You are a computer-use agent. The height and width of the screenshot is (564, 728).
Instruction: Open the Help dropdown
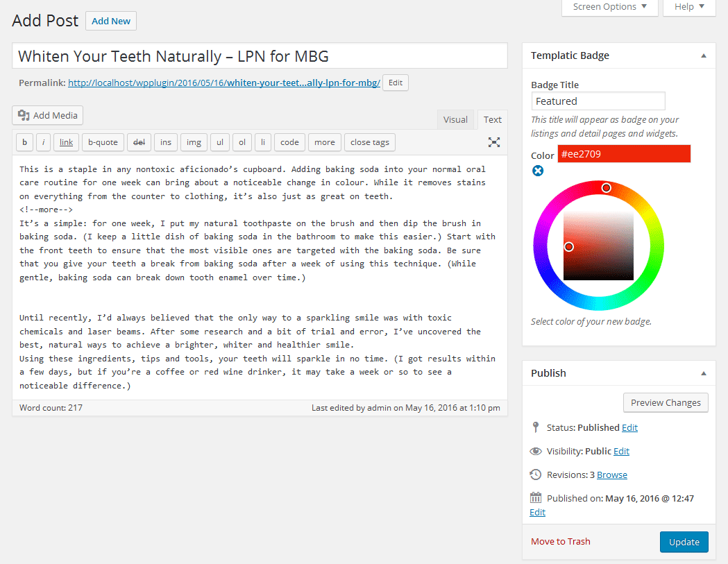(x=689, y=7)
